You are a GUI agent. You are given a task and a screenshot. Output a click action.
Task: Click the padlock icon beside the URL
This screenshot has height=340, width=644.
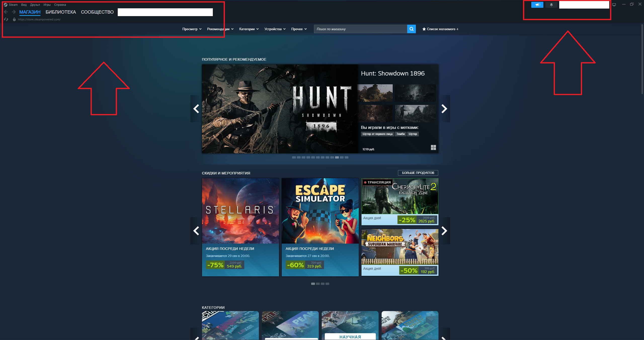coord(14,19)
